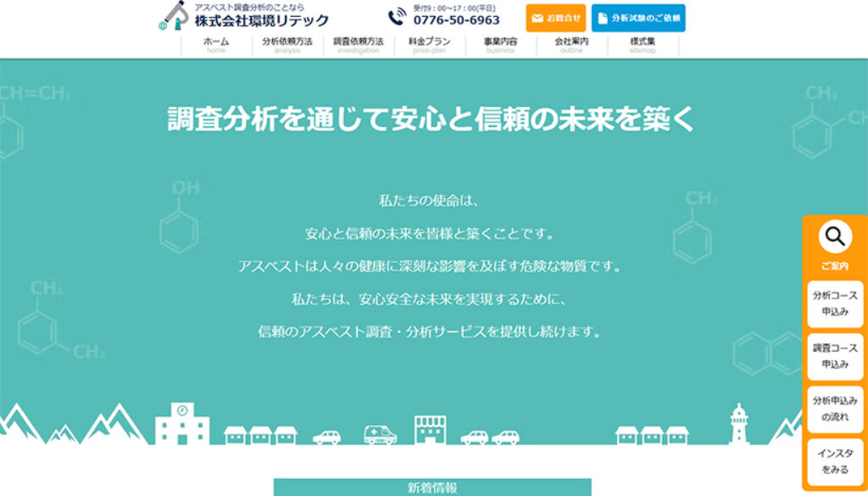Open インスタをみる Instagram link
The image size is (868, 496).
pyautogui.click(x=835, y=462)
